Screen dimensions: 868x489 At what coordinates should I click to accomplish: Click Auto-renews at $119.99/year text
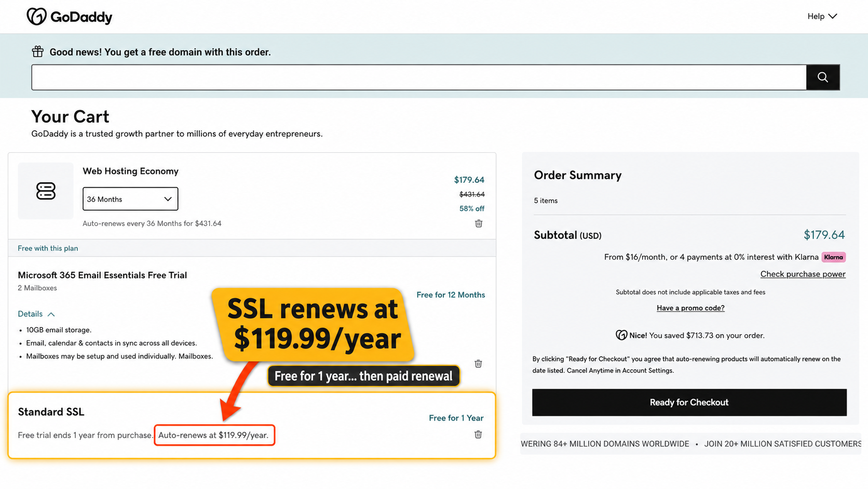[214, 435]
